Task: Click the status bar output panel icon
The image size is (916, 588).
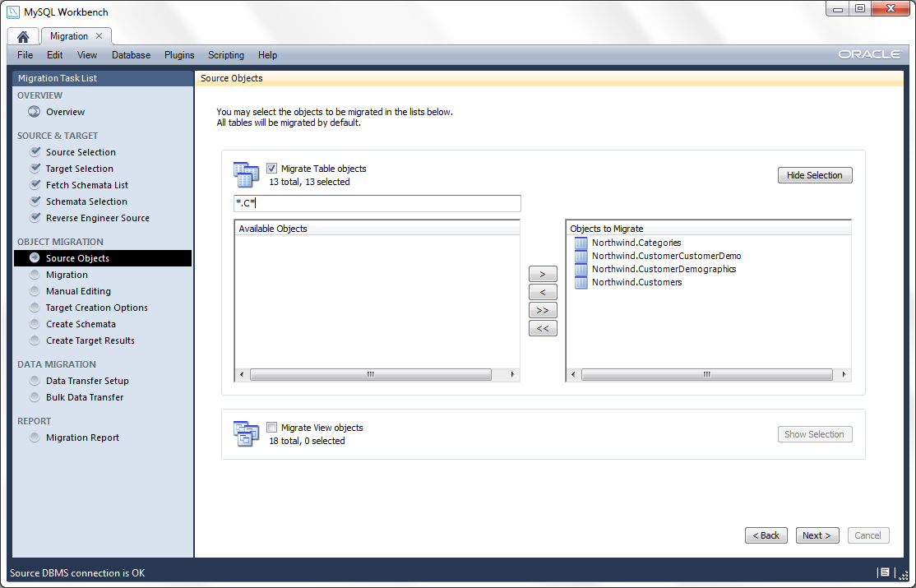Action: tap(885, 572)
